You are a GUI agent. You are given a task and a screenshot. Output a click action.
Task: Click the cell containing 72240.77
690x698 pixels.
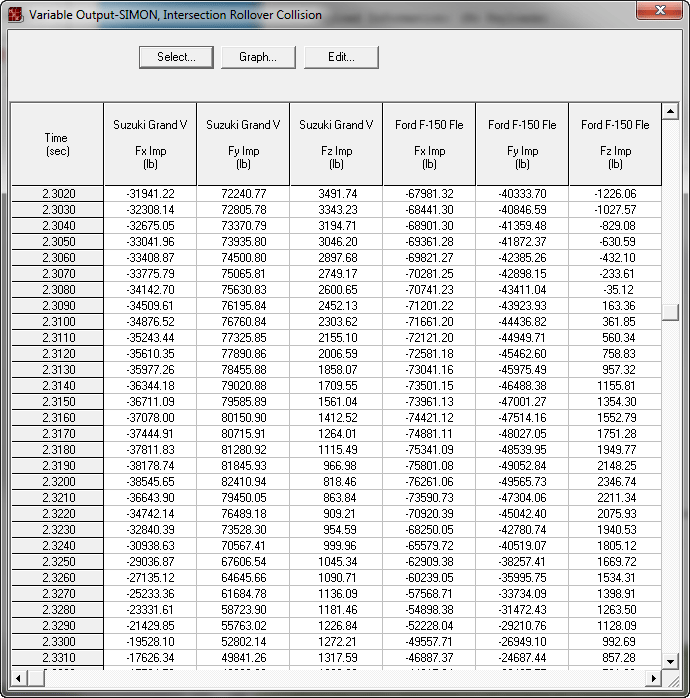point(243,194)
